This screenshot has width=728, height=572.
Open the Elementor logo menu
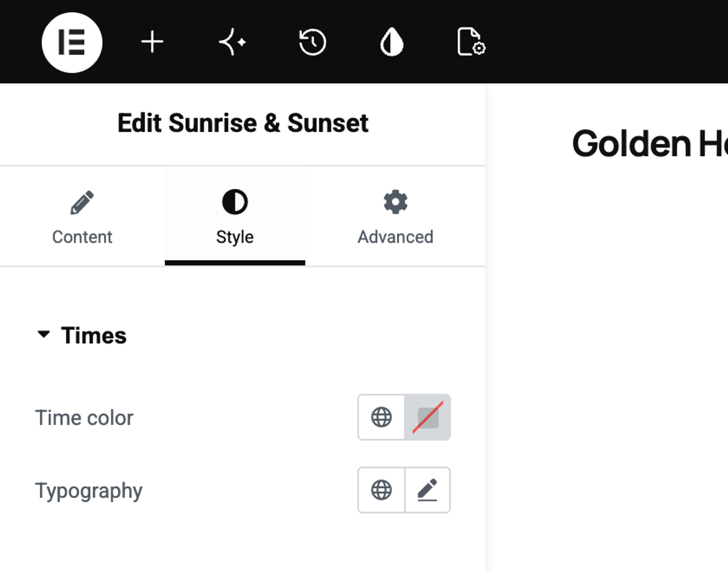[x=72, y=42]
